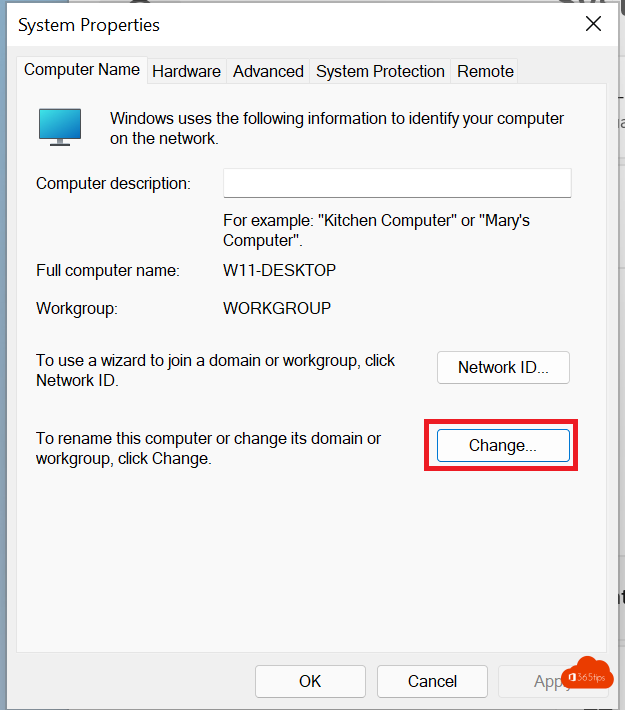
Task: Select the System Protection tab
Action: (380, 71)
